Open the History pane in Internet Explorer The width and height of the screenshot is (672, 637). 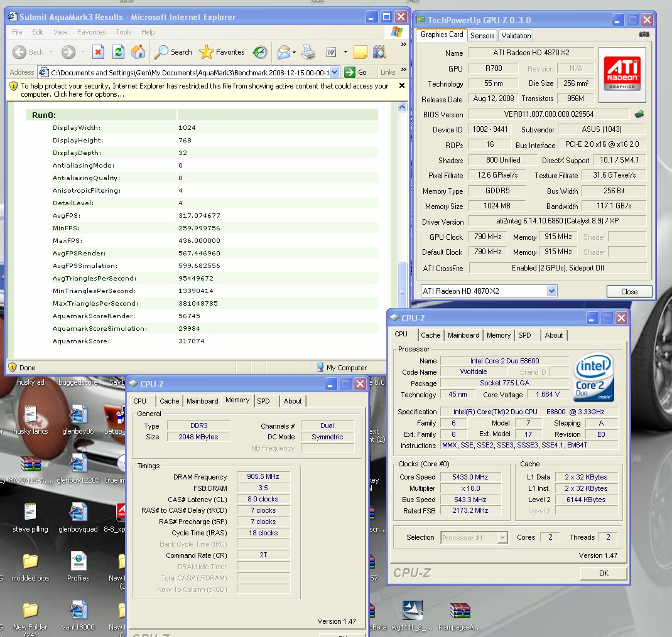click(260, 52)
